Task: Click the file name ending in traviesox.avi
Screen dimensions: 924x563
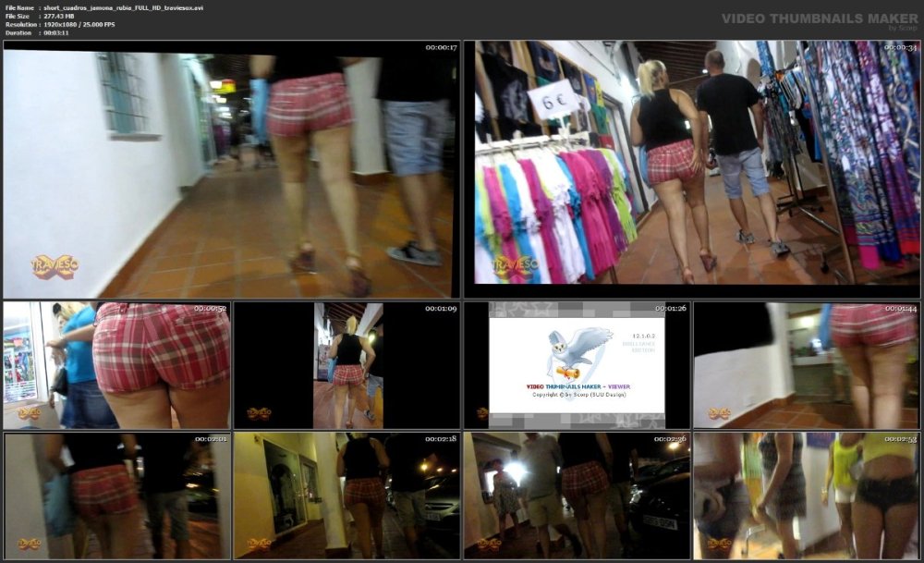Action: [x=123, y=8]
